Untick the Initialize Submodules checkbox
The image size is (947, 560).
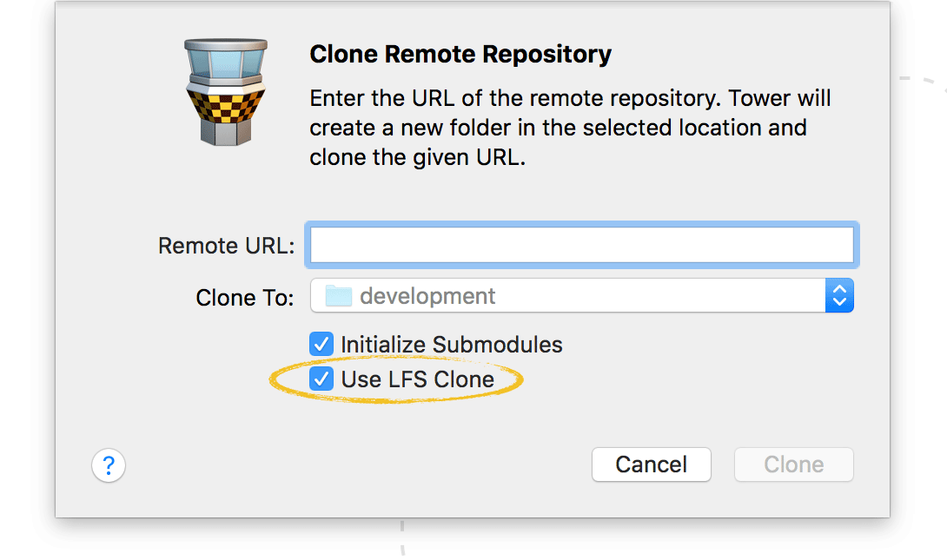321,345
